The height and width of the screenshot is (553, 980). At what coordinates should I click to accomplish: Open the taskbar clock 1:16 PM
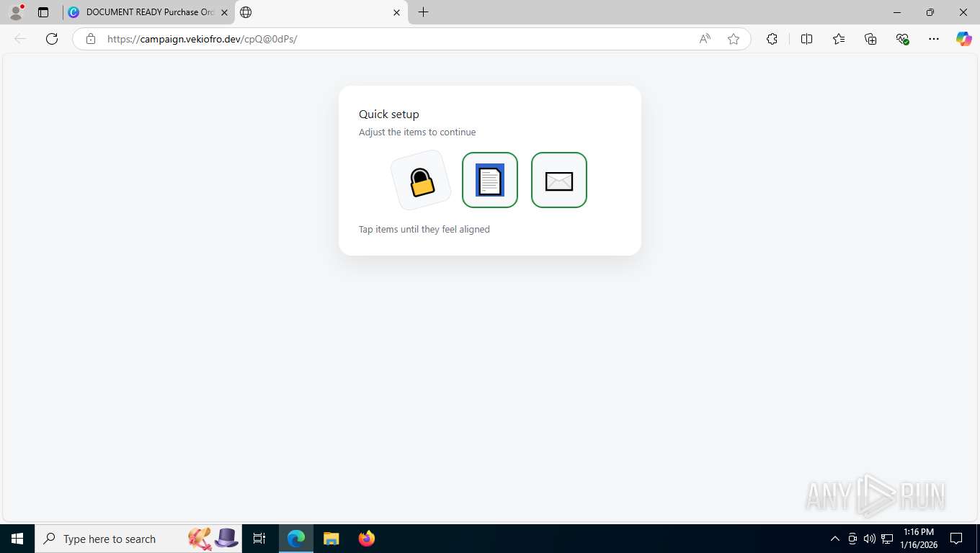[x=918, y=539]
